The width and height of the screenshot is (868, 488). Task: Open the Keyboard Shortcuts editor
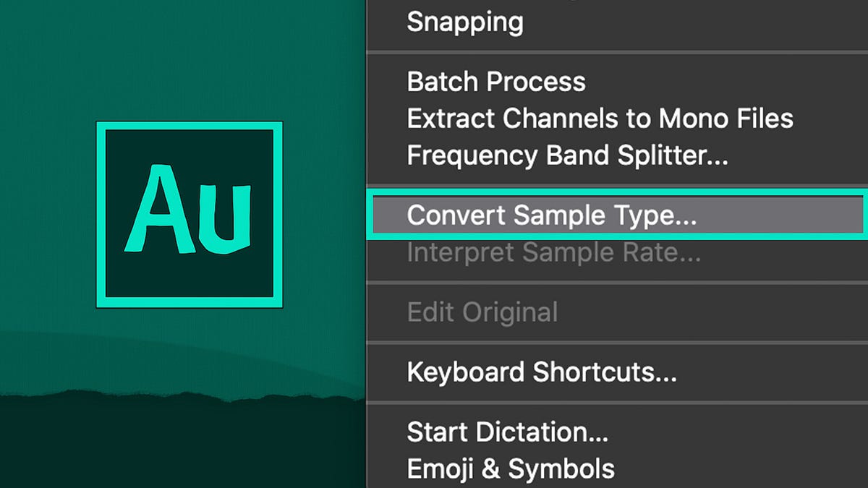(x=542, y=372)
